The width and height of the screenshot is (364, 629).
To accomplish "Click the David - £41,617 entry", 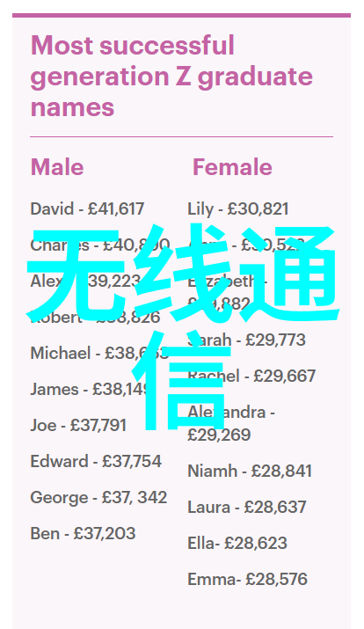I will click(87, 209).
